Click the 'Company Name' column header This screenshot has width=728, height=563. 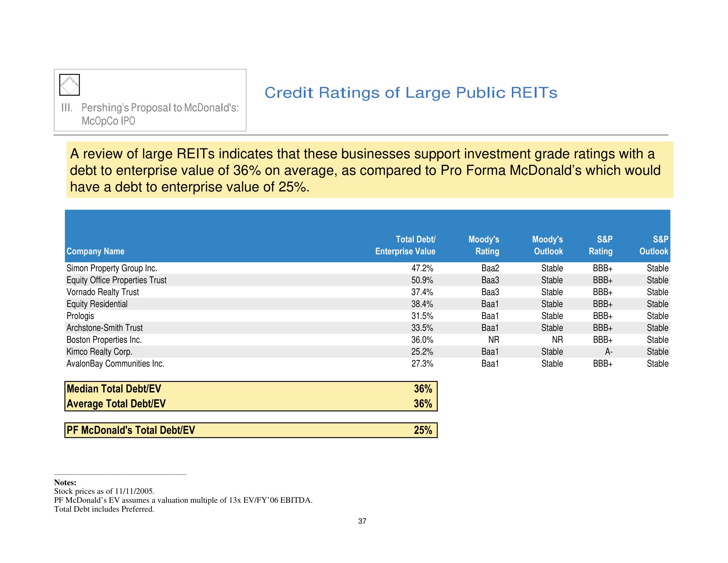[95, 251]
